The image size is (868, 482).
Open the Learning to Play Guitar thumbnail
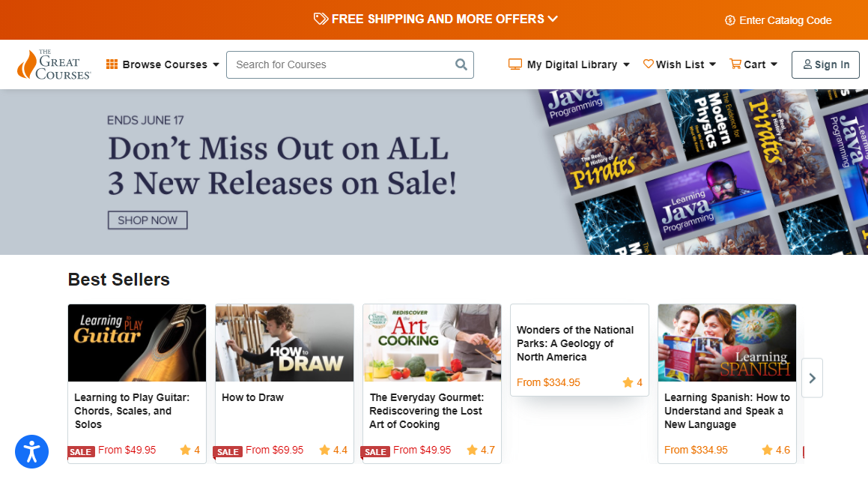pos(137,343)
